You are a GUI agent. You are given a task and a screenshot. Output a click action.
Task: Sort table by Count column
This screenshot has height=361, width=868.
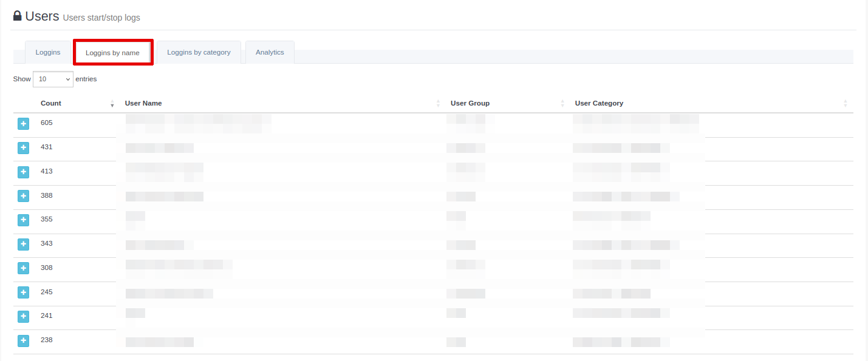[x=51, y=103]
